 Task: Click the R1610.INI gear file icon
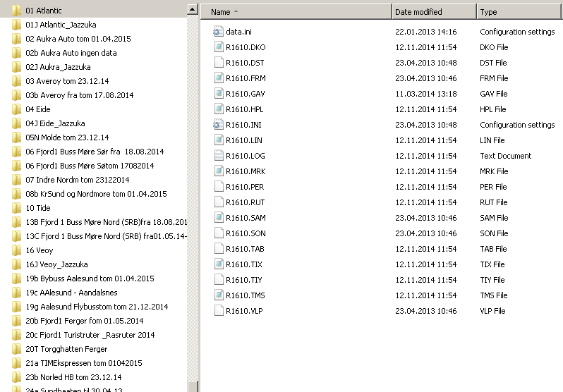[x=218, y=125]
